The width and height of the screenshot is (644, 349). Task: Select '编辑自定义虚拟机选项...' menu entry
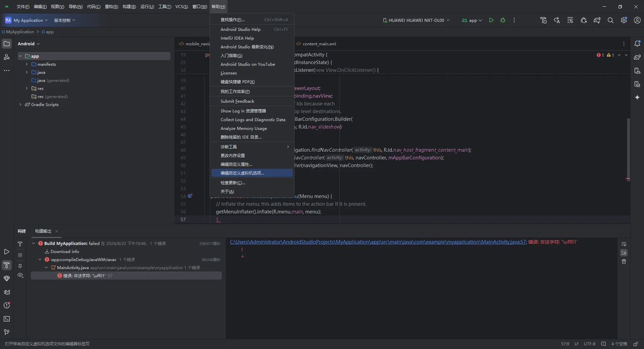pos(242,173)
